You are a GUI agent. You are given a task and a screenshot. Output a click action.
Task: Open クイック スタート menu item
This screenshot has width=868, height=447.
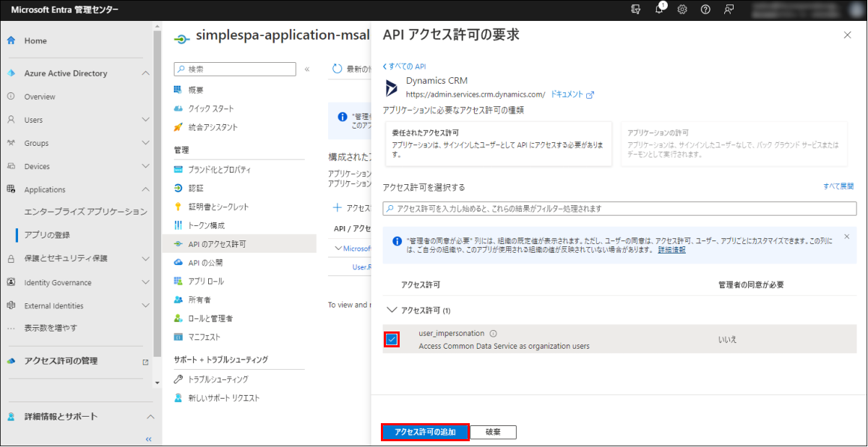(211, 108)
